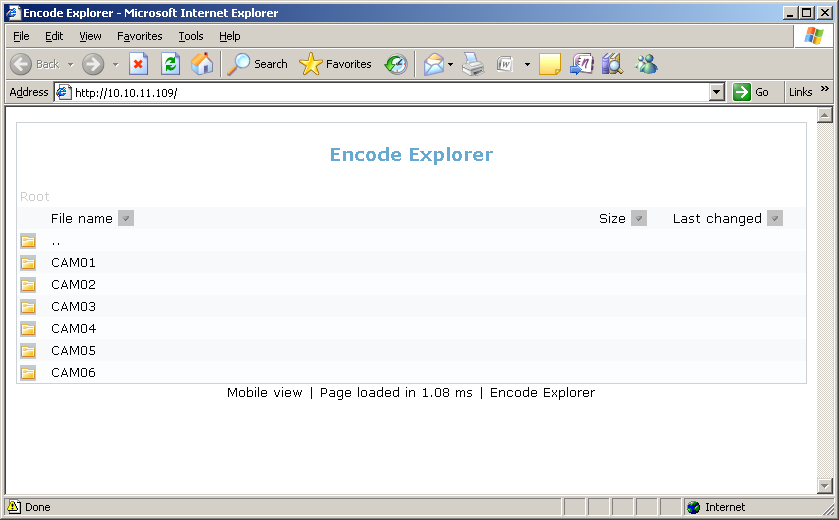Sort by File name arrow button
Viewport: 839px width, 520px height.
(x=126, y=218)
